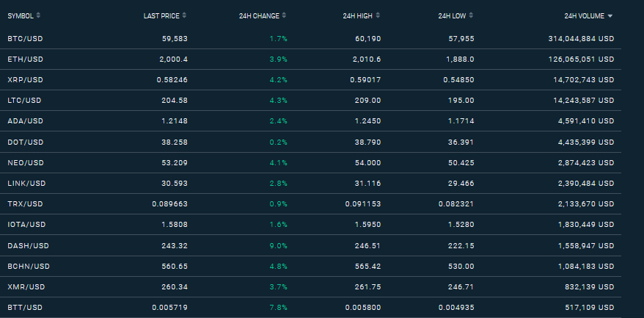Click the 24H Low sort arrows icon
This screenshot has height=318, width=644.
click(x=471, y=15)
